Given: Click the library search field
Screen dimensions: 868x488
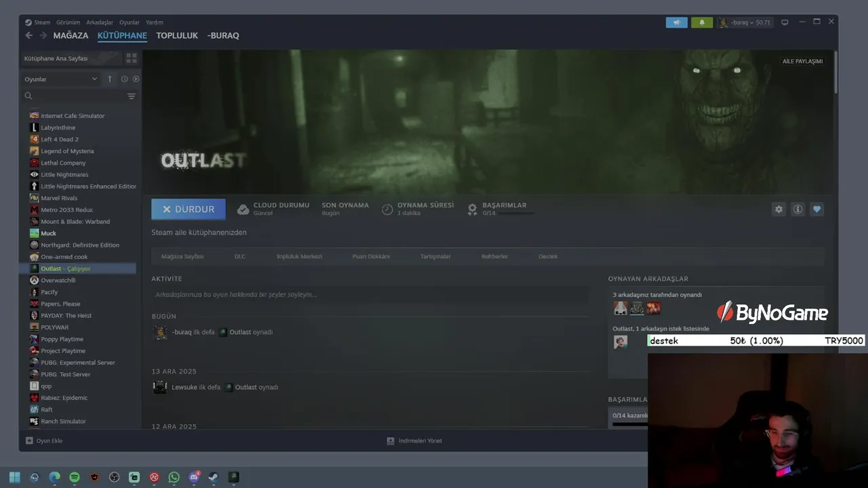Looking at the screenshot, I should point(73,96).
